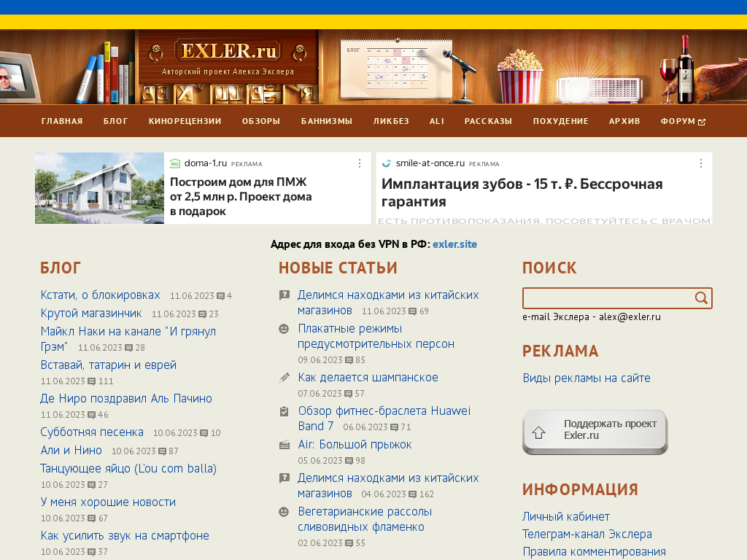The height and width of the screenshot is (560, 747).
Task: Open the smile-at-once.ru ad options menu
Action: pos(701,164)
